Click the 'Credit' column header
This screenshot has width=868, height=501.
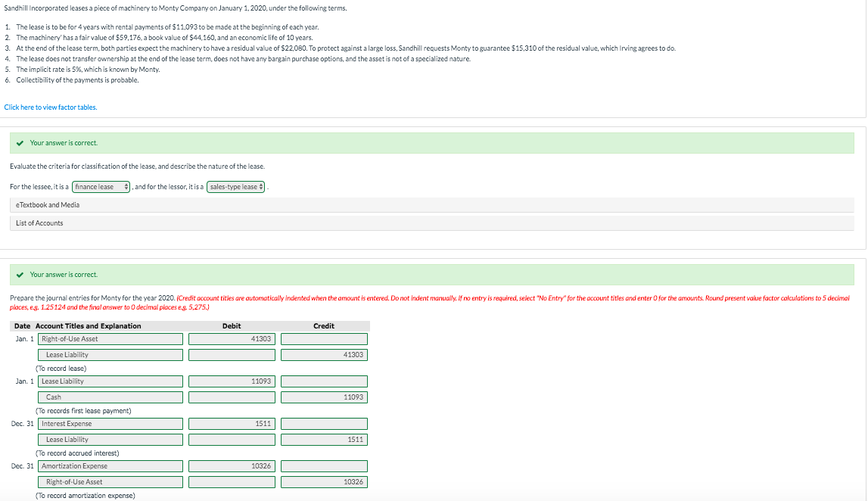(324, 326)
